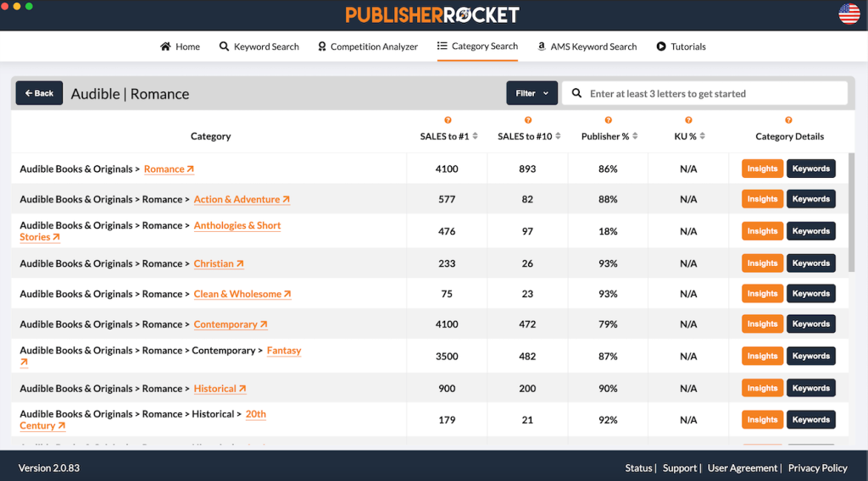
Task: Click Keywords for the Christian row
Action: click(x=811, y=263)
